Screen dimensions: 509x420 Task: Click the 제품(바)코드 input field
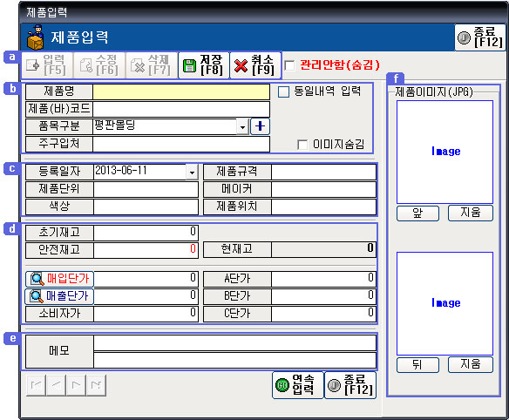[x=181, y=109]
